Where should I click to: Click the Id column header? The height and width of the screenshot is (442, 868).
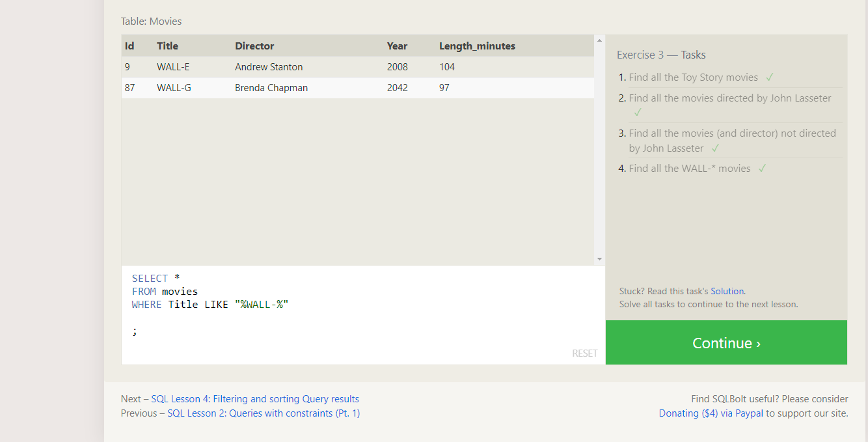(129, 46)
